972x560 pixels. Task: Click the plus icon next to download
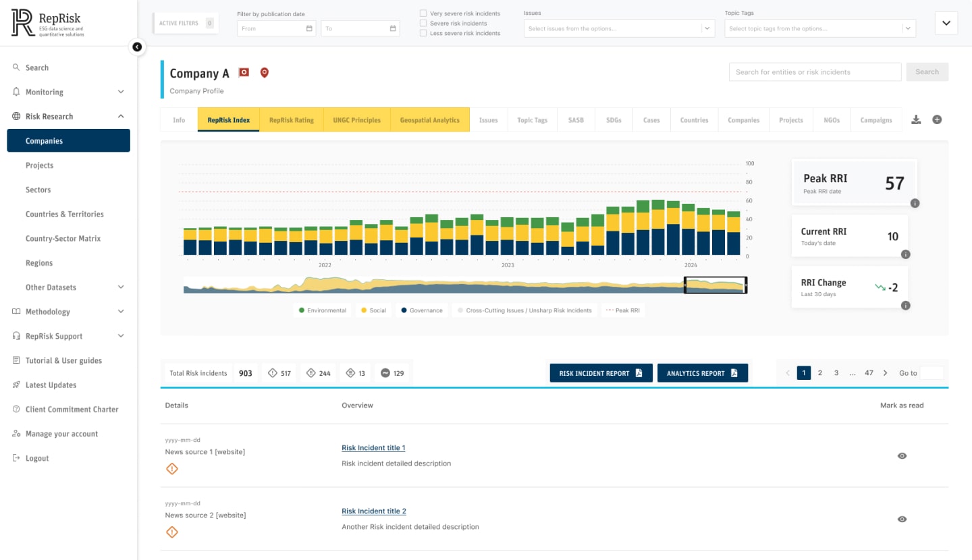tap(937, 119)
